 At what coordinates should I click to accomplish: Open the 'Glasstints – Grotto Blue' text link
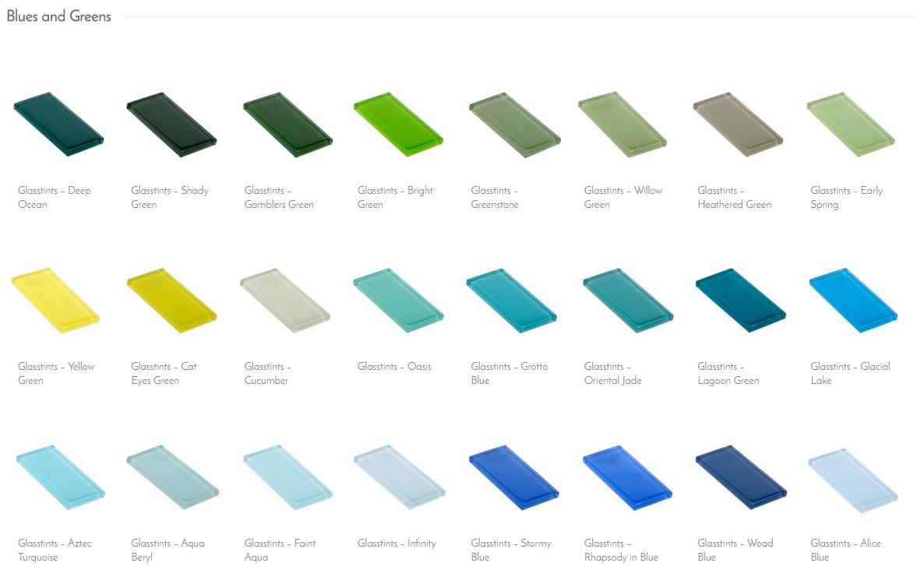point(510,373)
